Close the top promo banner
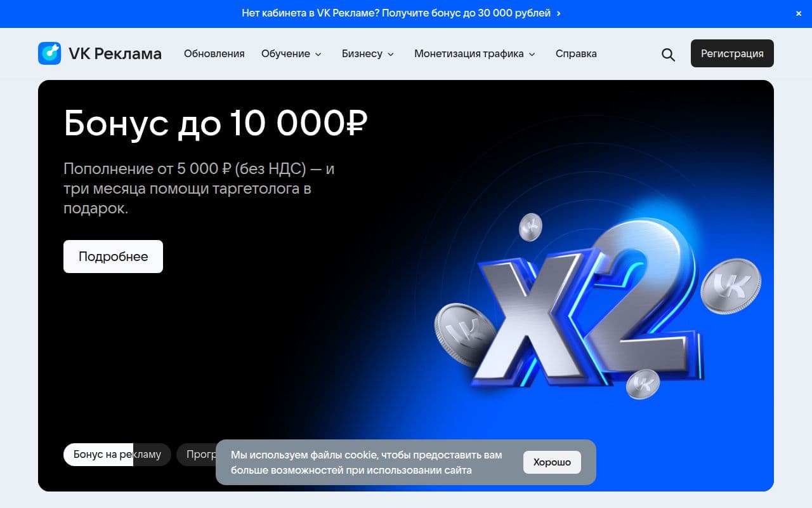812x508 pixels. pyautogui.click(x=799, y=13)
